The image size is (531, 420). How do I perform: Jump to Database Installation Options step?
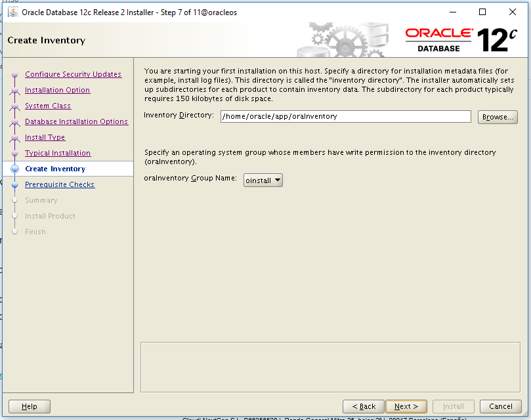coord(76,121)
